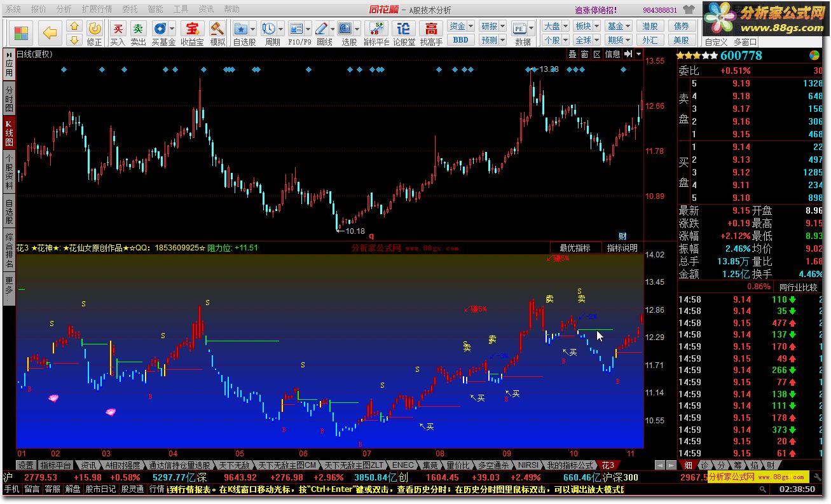The width and height of the screenshot is (831, 504).
Task: Open the 扩展行情 menu
Action: click(x=97, y=10)
